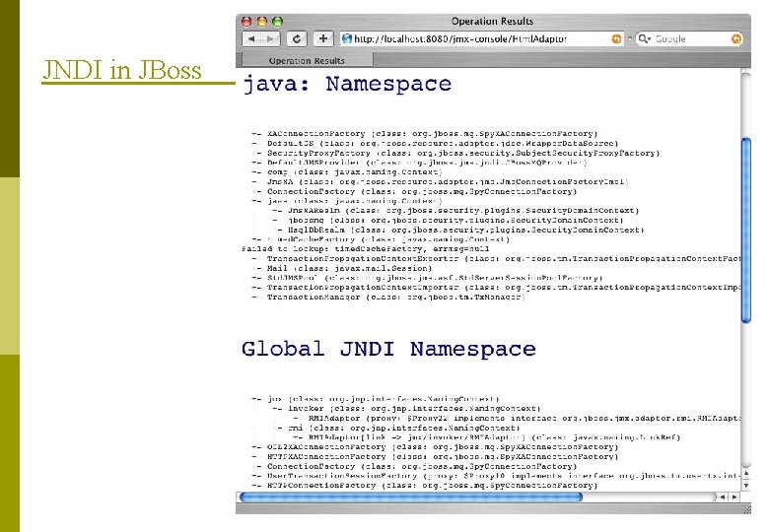Click the orange snapback icon in Google search field
Viewport: 769px width, 532px height.
tap(736, 38)
